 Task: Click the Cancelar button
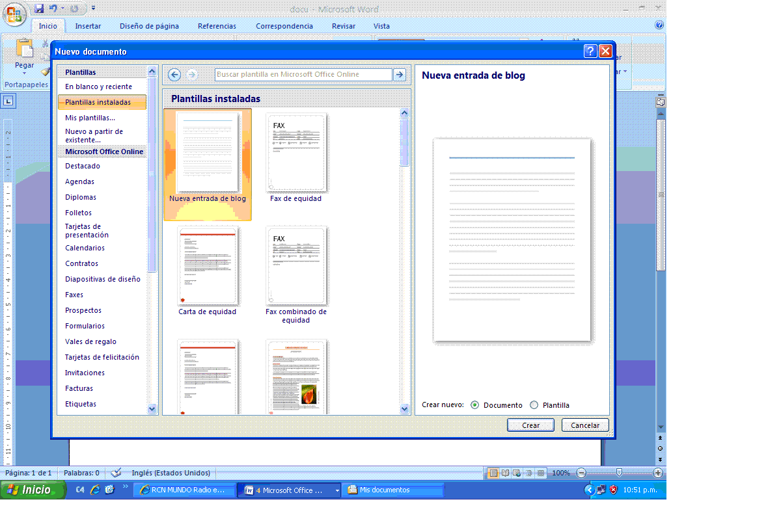[584, 425]
